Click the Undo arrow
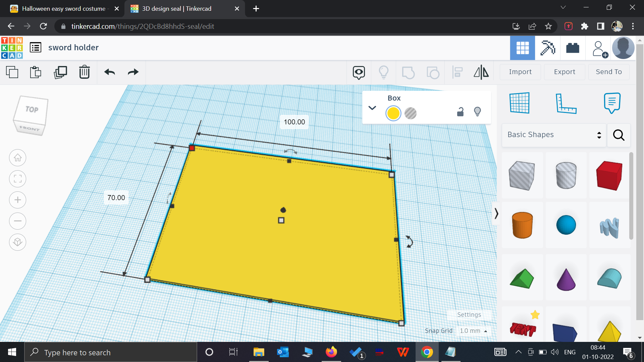 (110, 72)
